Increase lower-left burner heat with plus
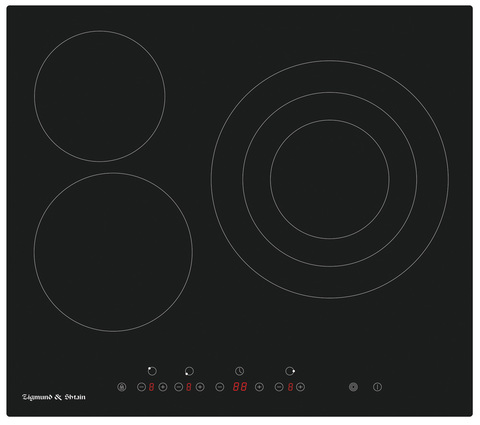 200,387
